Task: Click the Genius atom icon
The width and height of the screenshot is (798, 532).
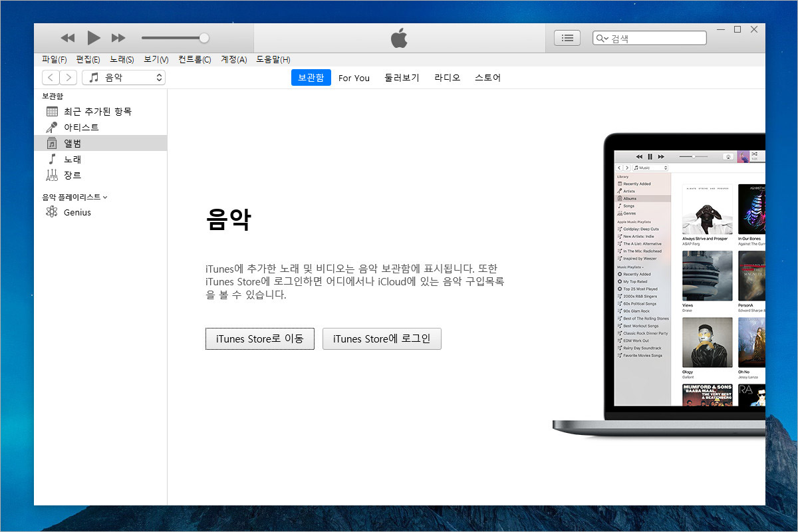Action: (52, 212)
